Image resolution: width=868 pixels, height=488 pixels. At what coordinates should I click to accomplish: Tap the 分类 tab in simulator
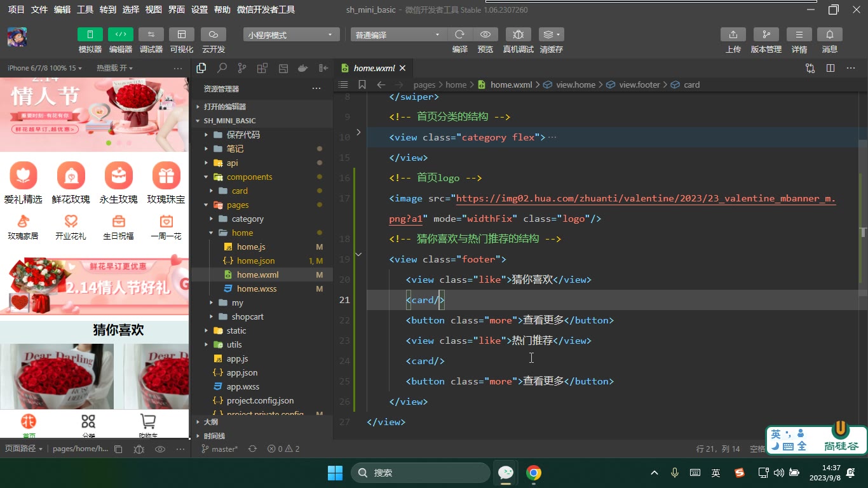pyautogui.click(x=88, y=426)
